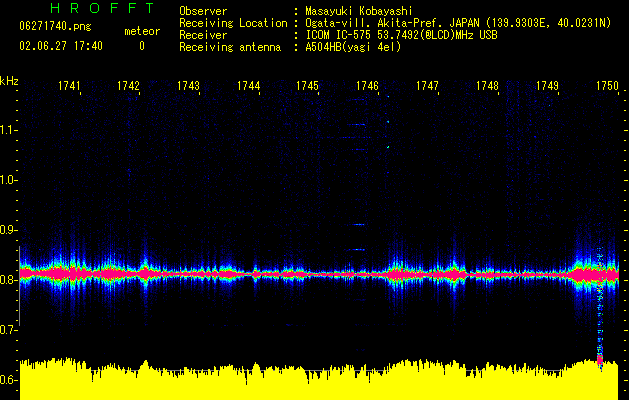Viewport: 629px width, 400px height.
Task: Click the 1747 time axis marker
Action: click(x=427, y=86)
